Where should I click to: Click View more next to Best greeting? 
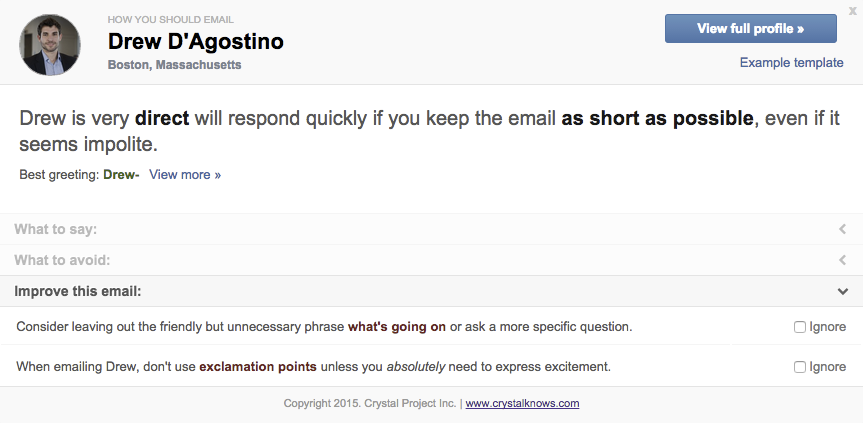click(x=185, y=175)
